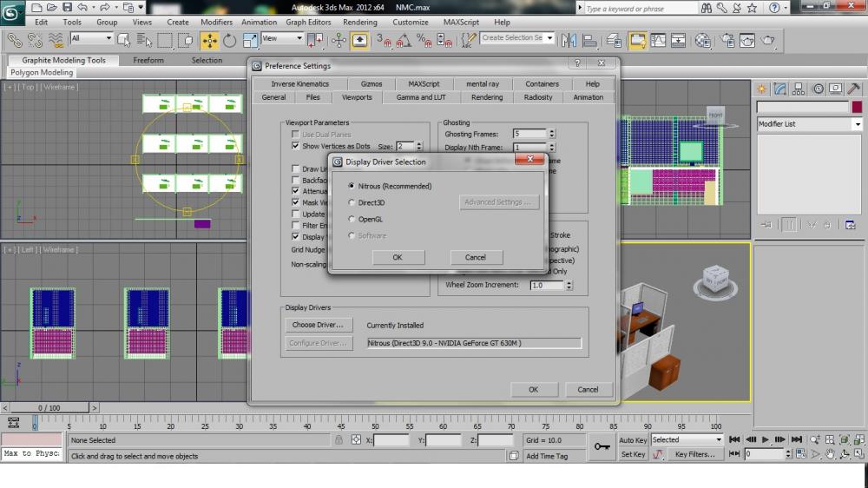Click the Set Keys large key icon
868x488 pixels.
[x=602, y=446]
